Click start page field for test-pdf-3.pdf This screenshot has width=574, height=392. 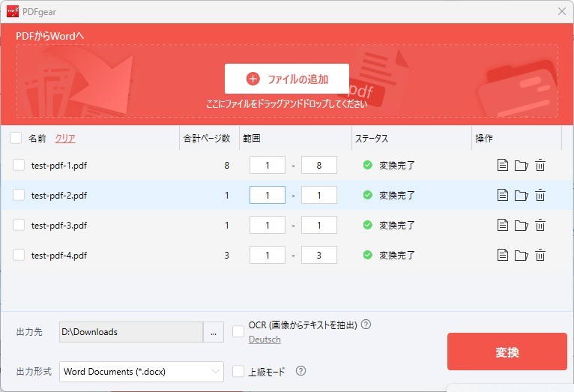point(268,225)
